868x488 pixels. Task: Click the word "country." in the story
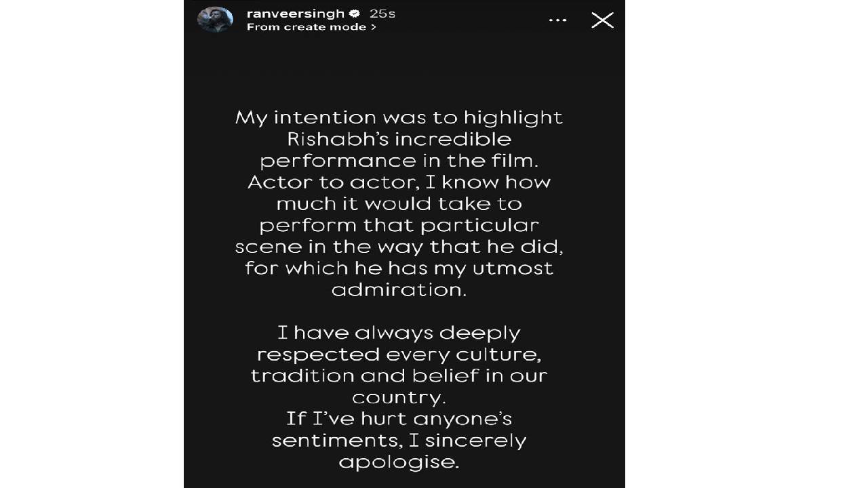tap(399, 397)
